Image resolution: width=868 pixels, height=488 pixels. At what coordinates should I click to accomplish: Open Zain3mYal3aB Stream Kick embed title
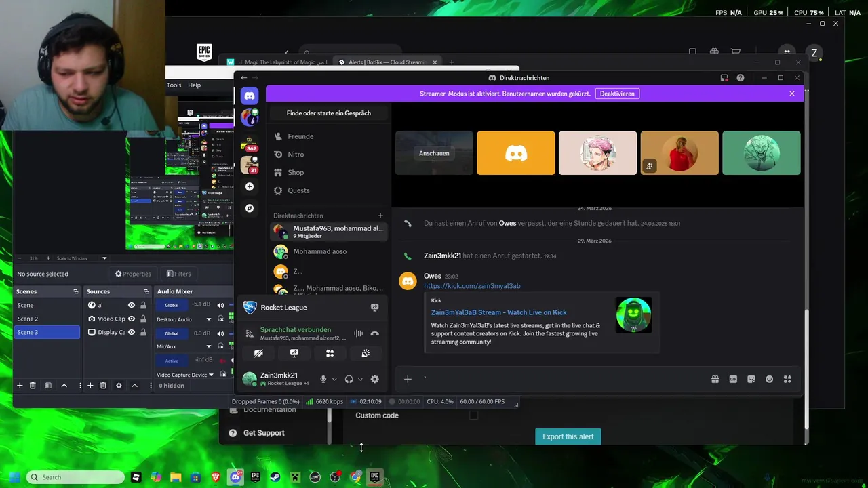pos(498,312)
